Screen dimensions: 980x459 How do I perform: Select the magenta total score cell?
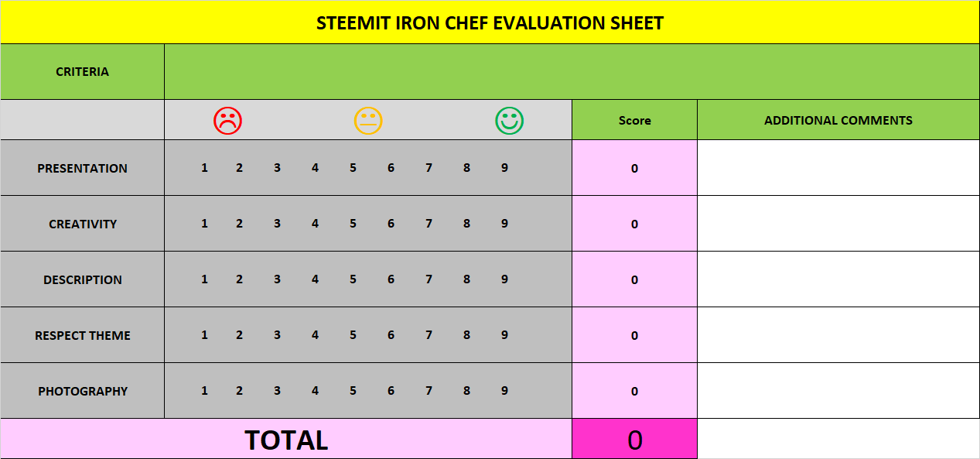click(634, 439)
